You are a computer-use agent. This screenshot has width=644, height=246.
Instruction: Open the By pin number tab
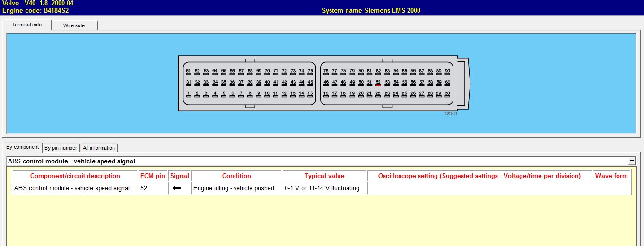click(x=61, y=148)
